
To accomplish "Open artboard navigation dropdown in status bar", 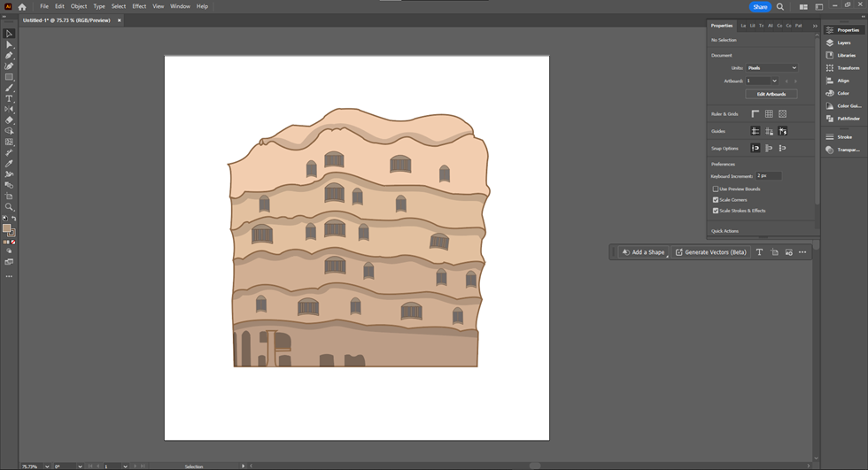I will 125,466.
